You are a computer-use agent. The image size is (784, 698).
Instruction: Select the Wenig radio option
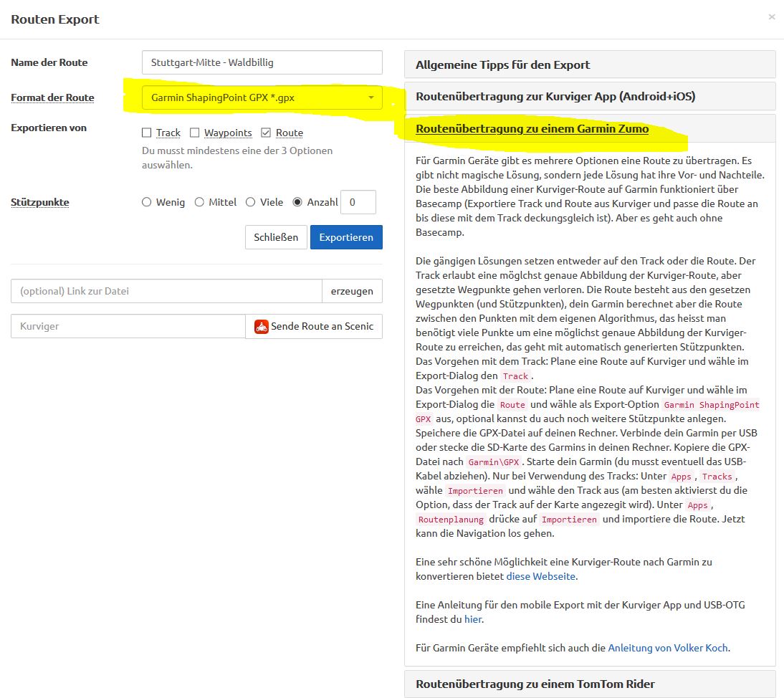[x=147, y=202]
